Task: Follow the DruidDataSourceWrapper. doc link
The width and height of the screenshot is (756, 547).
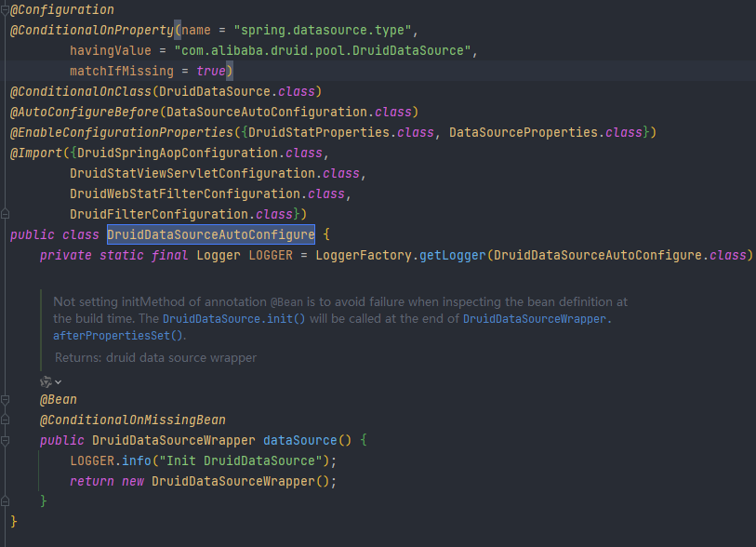Action: [537, 319]
